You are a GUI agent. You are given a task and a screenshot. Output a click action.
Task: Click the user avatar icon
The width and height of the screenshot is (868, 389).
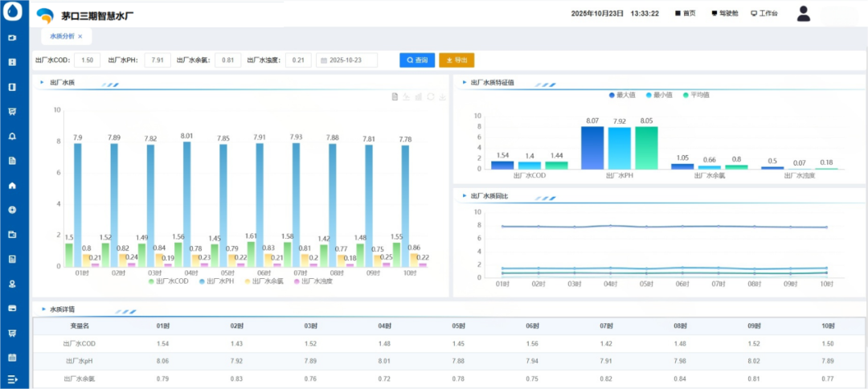coord(803,14)
